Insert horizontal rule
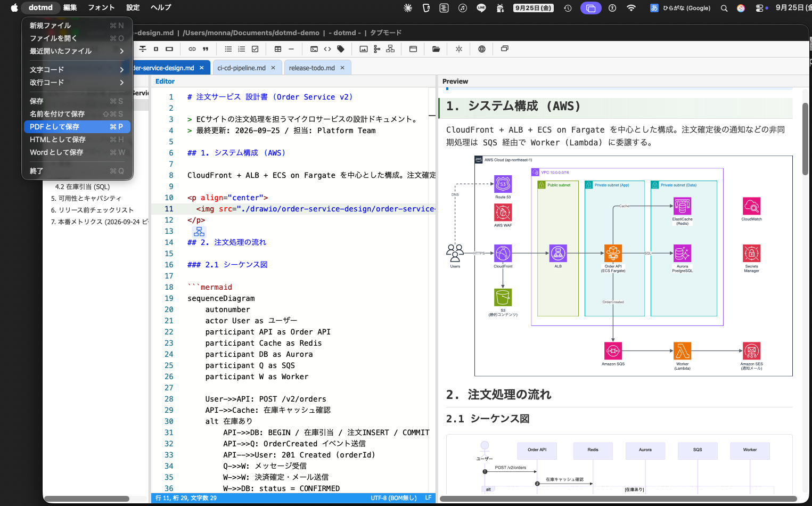Image resolution: width=812 pixels, height=506 pixels. (291, 49)
